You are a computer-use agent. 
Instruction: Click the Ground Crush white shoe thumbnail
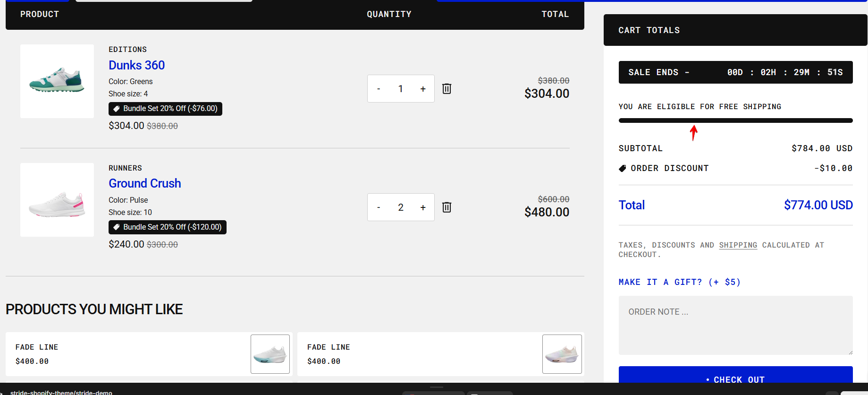click(x=57, y=200)
